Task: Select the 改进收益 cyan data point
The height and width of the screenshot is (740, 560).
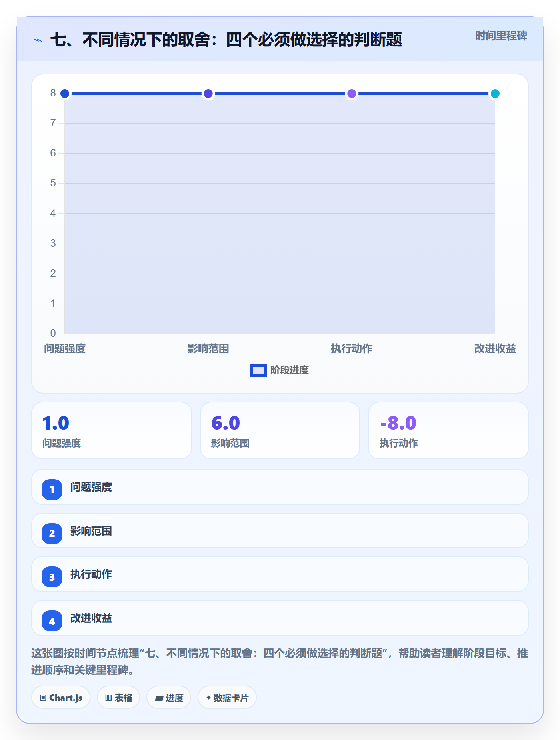Action: click(x=495, y=94)
